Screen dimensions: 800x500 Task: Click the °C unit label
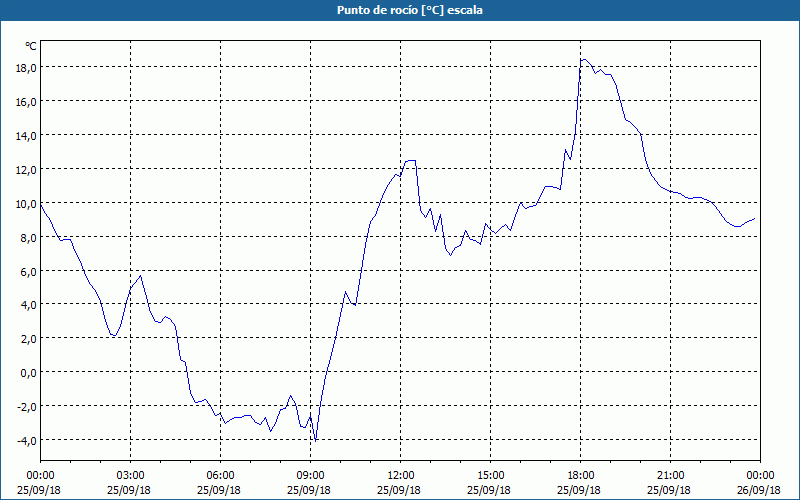[31, 46]
